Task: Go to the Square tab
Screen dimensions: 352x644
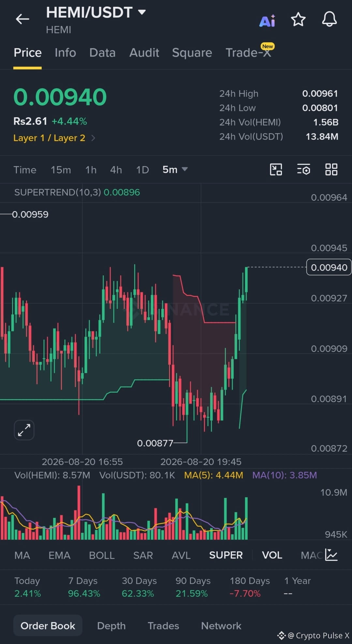Action: coord(192,53)
